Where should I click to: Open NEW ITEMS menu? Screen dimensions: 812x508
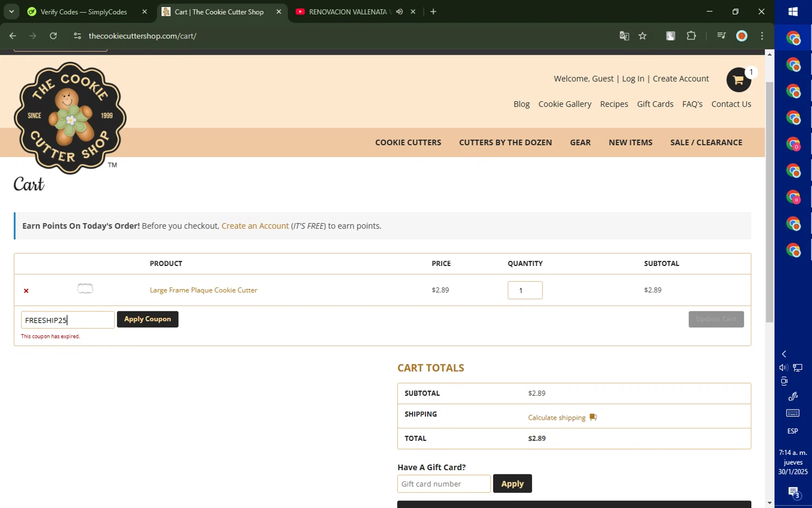[631, 142]
